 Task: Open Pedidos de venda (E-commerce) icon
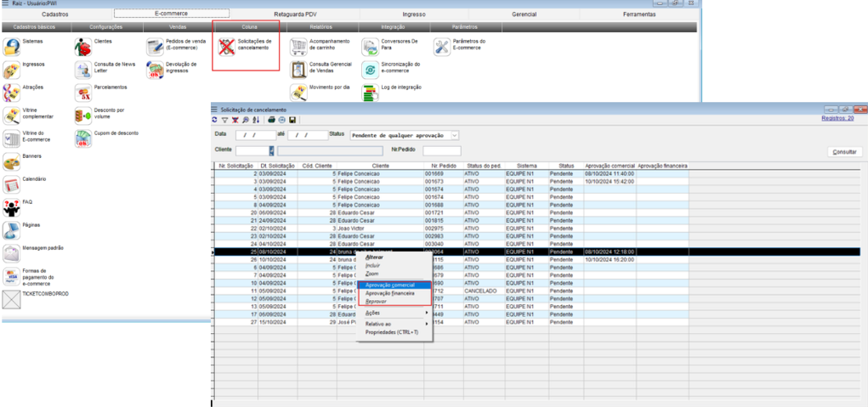[156, 46]
